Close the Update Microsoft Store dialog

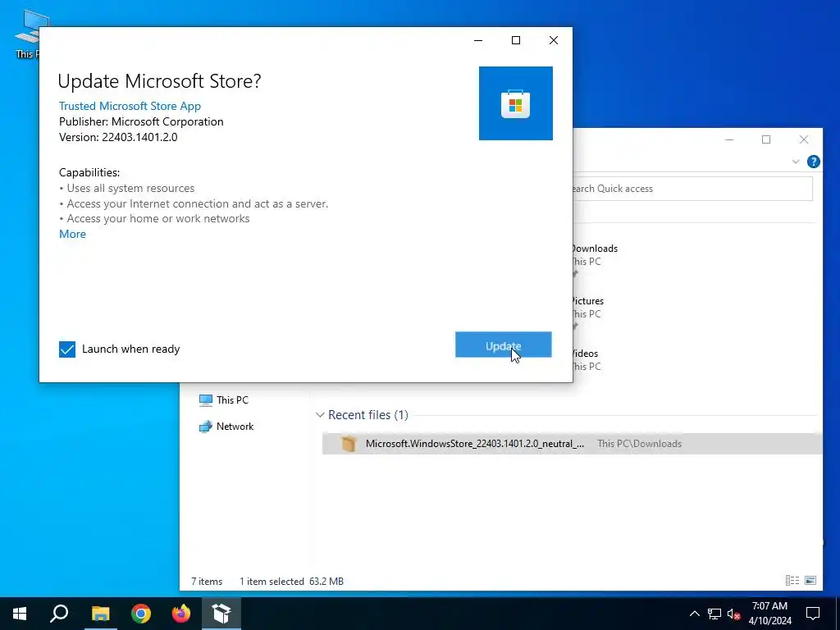(554, 40)
